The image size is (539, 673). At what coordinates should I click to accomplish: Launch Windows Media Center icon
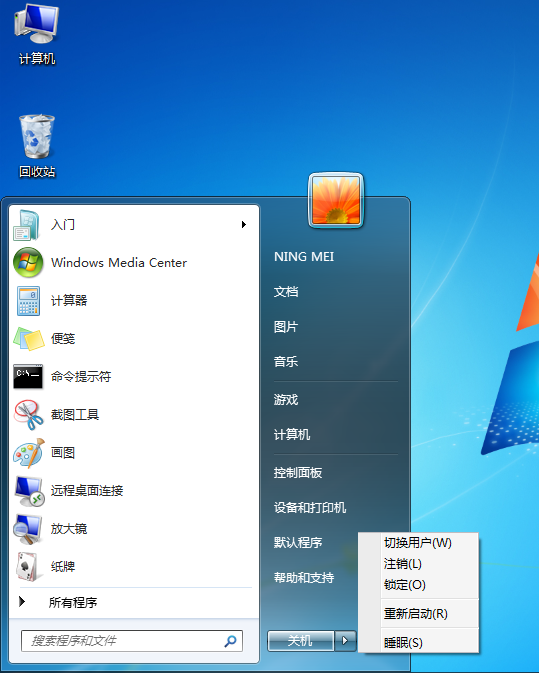pos(28,263)
